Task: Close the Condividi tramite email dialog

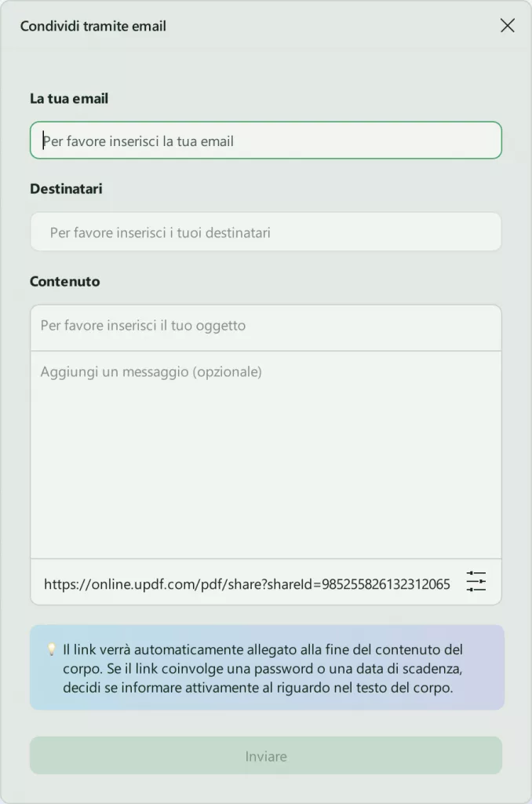Action: pos(508,25)
